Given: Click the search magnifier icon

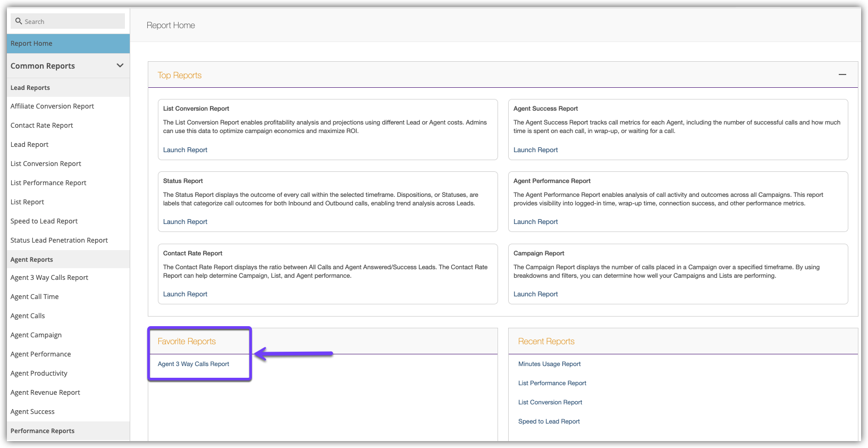Looking at the screenshot, I should tap(19, 21).
